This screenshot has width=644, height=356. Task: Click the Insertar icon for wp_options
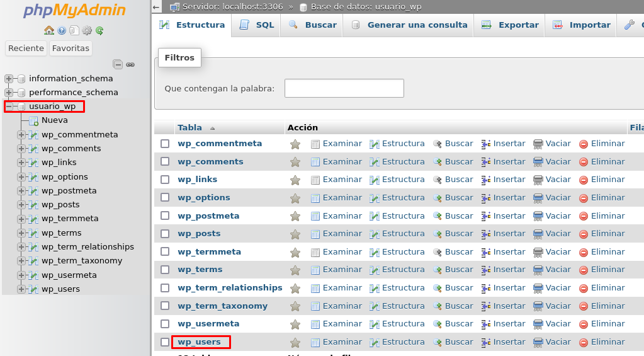tap(486, 198)
